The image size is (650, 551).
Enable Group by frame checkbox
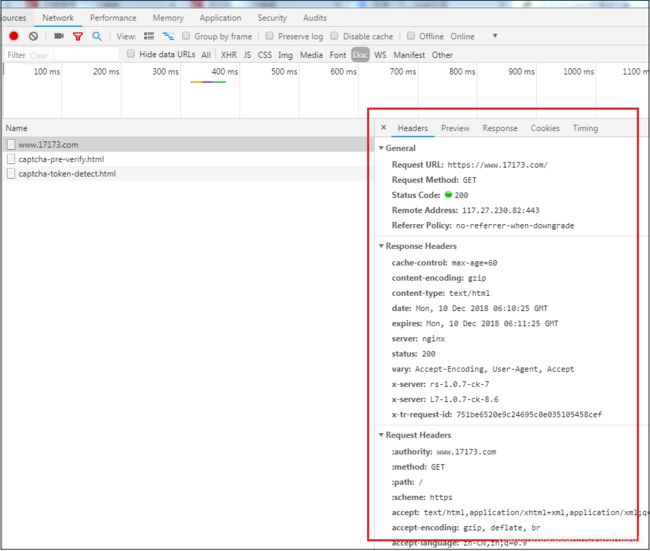[x=186, y=36]
